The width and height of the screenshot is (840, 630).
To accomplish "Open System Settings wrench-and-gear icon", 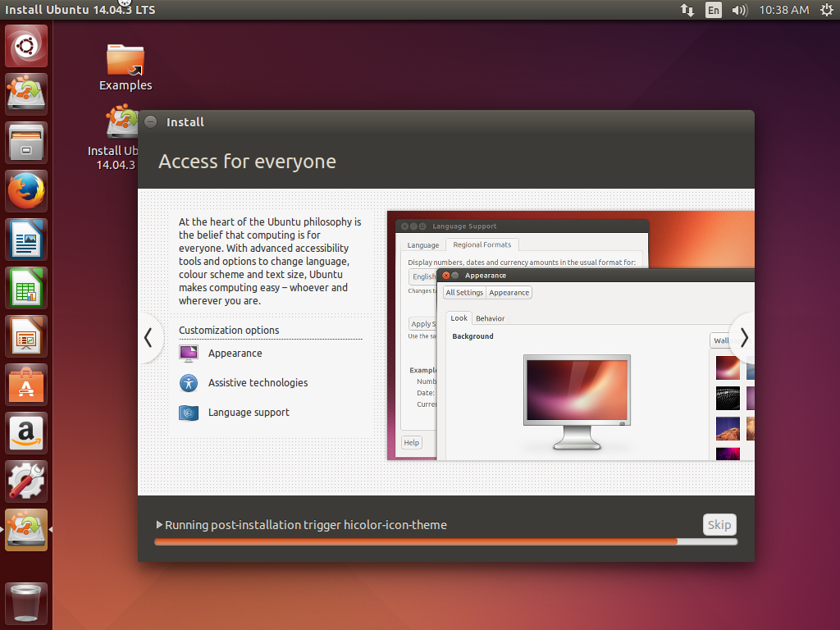I will tap(26, 481).
